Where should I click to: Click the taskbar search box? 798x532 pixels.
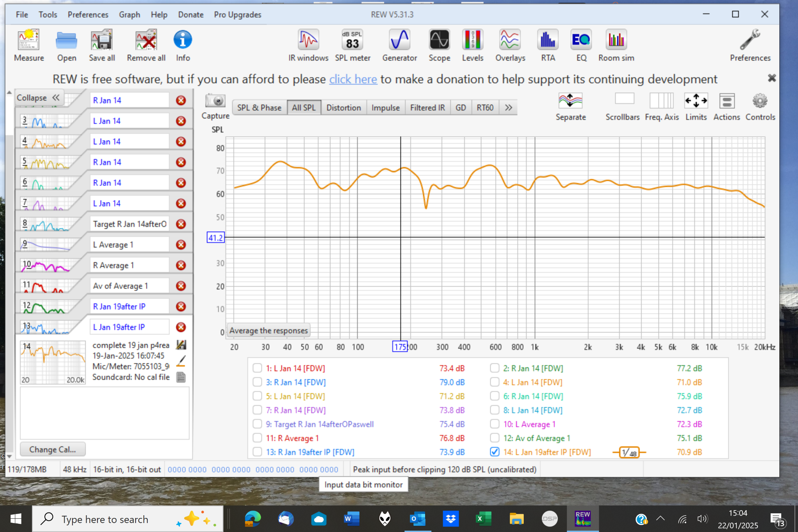coord(128,519)
